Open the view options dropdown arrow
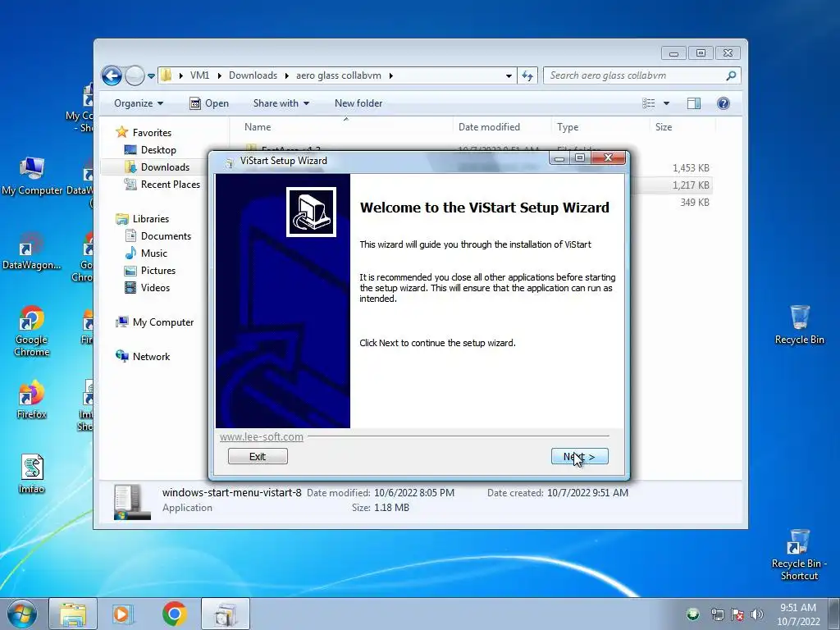This screenshot has height=630, width=840. coord(666,103)
